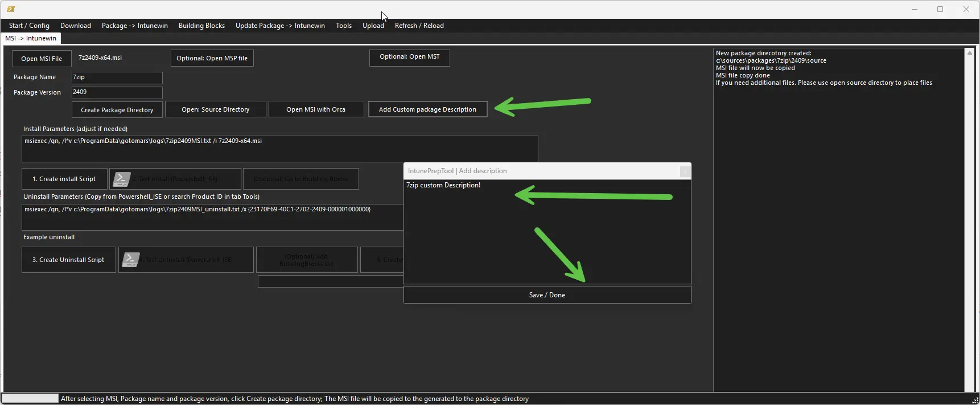This screenshot has width=980, height=405.
Task: Click the Package Version input field
Action: coord(117,92)
